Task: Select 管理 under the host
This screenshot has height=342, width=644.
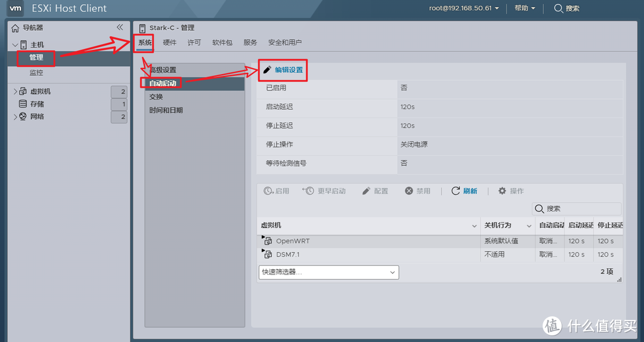Action: click(x=36, y=57)
